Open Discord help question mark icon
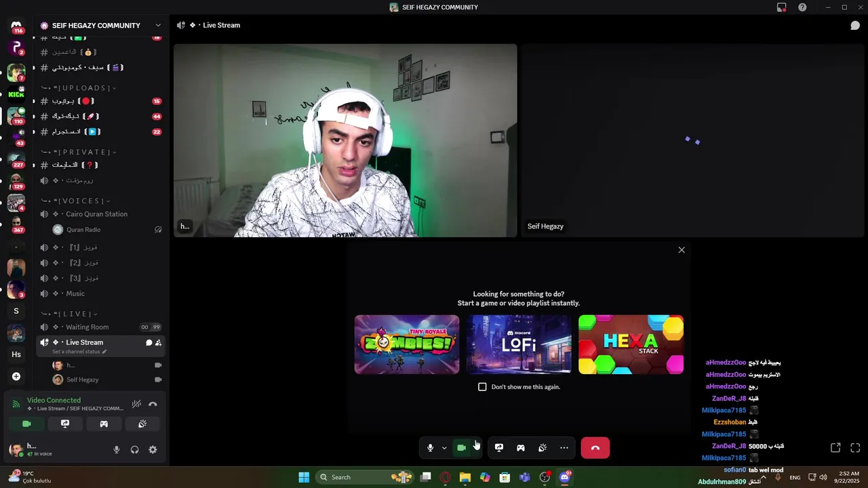The image size is (868, 488). pyautogui.click(x=802, y=7)
